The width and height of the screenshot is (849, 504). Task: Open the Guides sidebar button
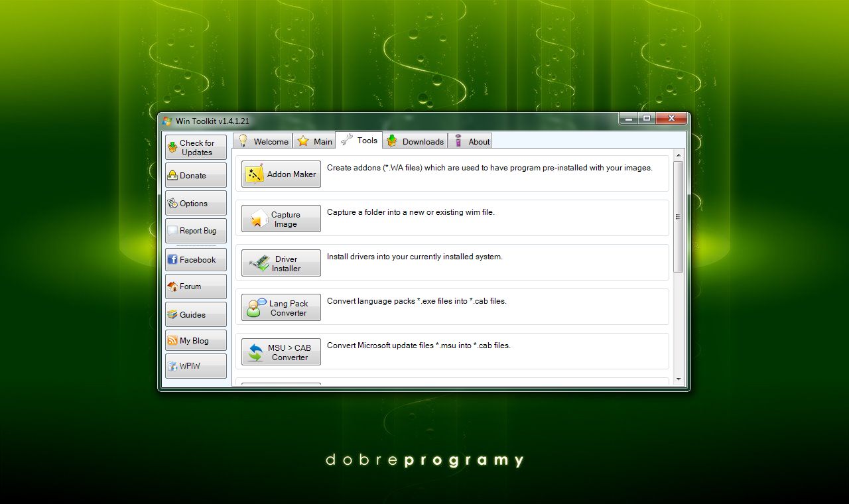point(196,314)
